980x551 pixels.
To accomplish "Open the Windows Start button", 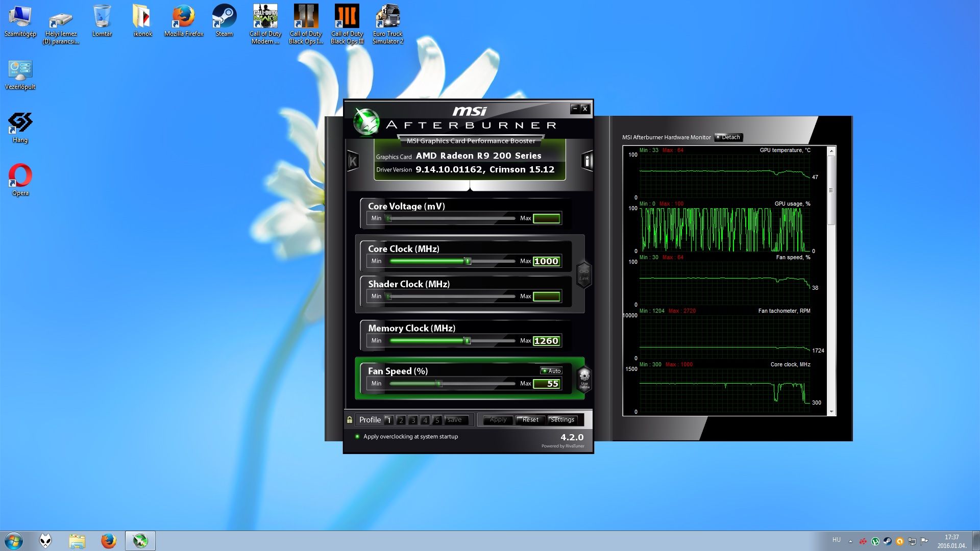I will pos(14,541).
